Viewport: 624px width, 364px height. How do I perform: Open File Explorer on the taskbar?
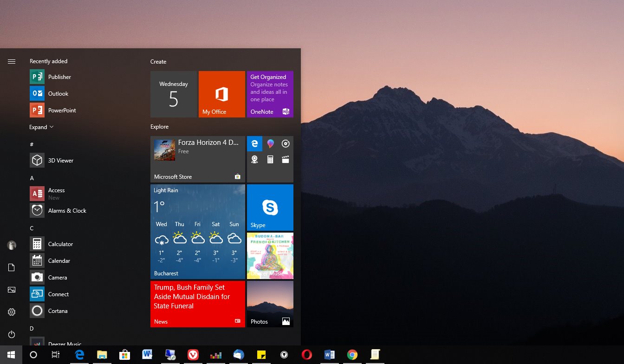pyautogui.click(x=102, y=355)
